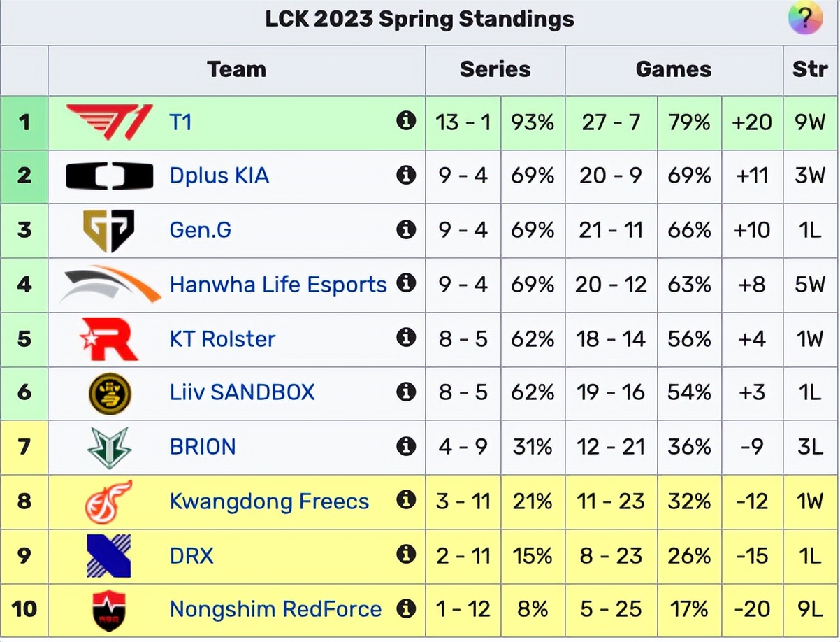The image size is (840, 642).
Task: Click the Games column header
Action: click(x=673, y=69)
